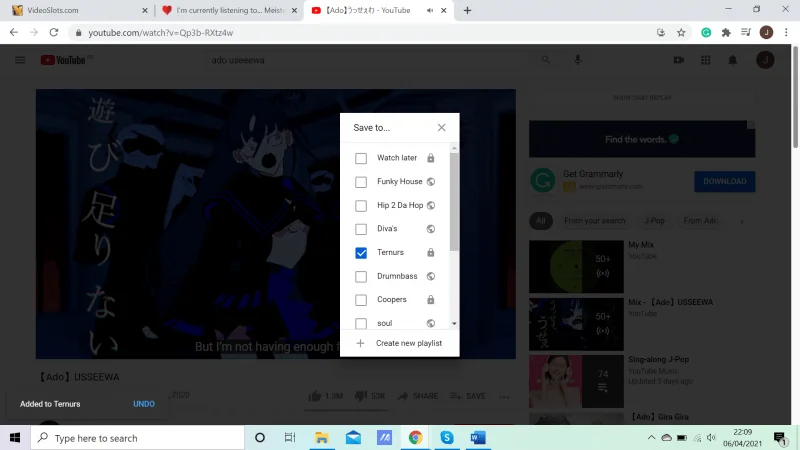Click the globe icon next to Hip 2 Da Hop
Viewport: 800px width, 450px height.
tap(431, 206)
